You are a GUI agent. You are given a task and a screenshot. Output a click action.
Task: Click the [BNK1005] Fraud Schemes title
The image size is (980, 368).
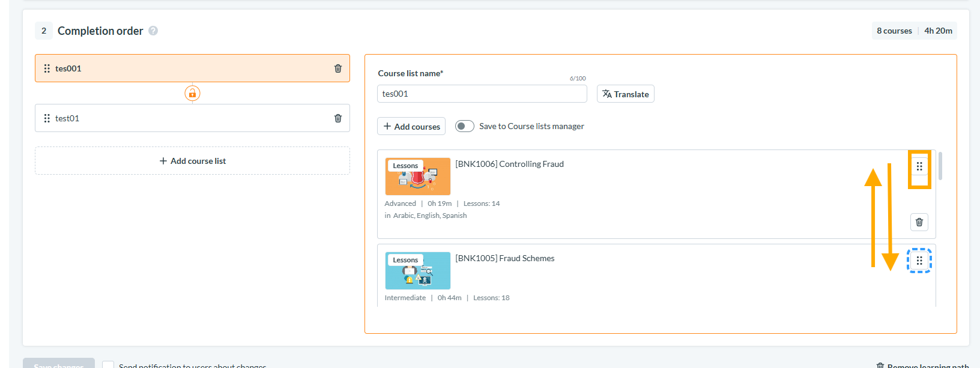click(x=505, y=258)
